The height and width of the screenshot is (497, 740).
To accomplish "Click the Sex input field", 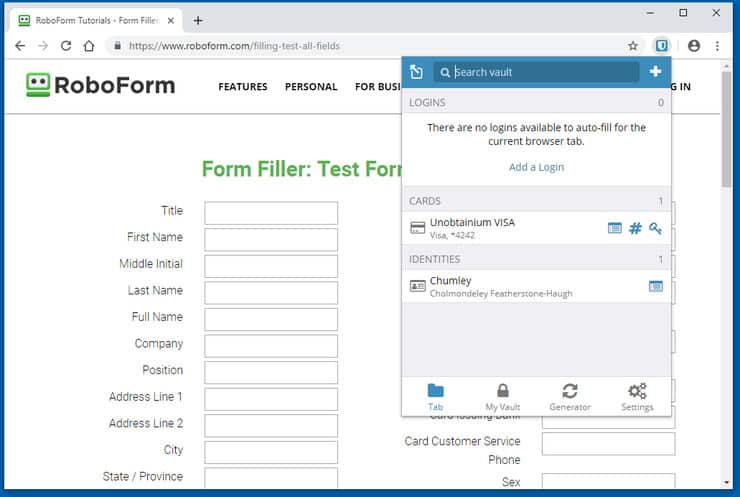I will click(608, 481).
